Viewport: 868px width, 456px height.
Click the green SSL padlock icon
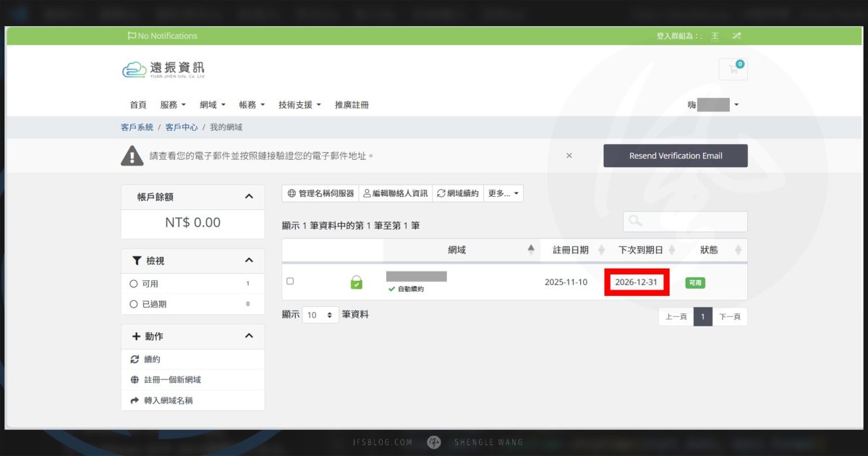(356, 282)
